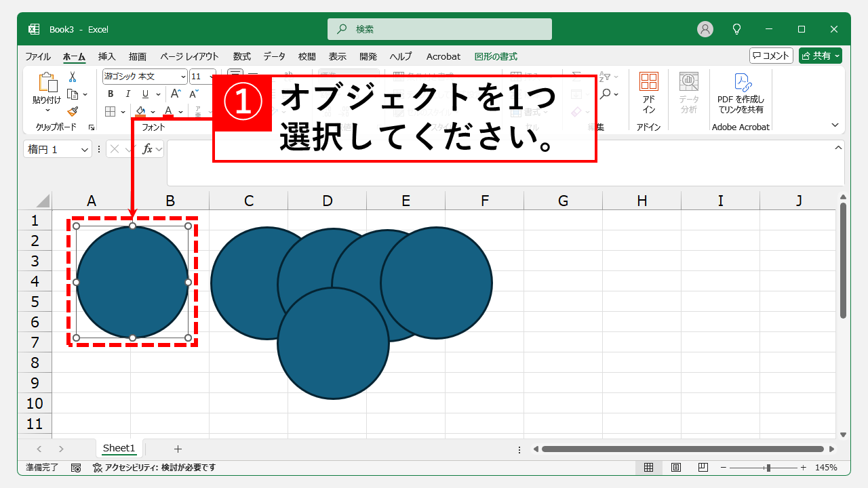Collapse the ribbon with chevron
This screenshot has width=868, height=488.
(835, 125)
